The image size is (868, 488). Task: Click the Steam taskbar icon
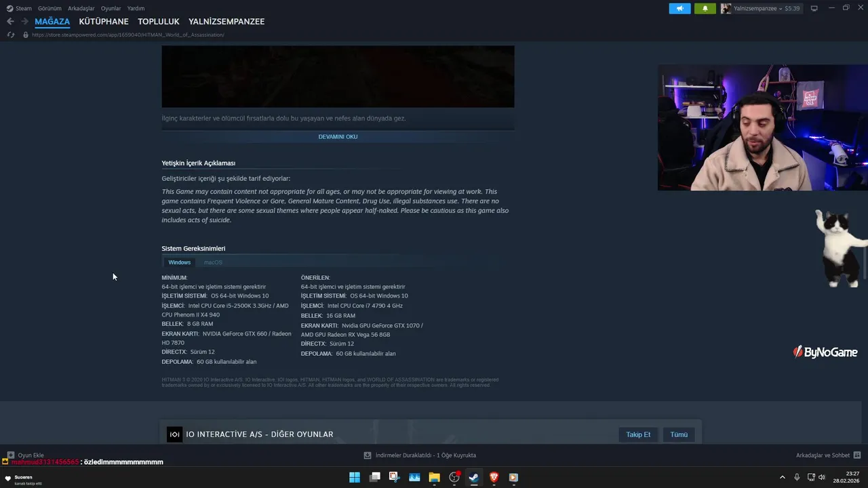[x=474, y=477]
